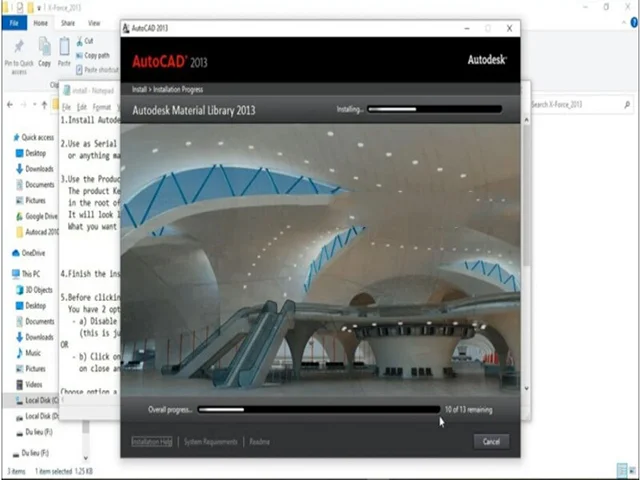The height and width of the screenshot is (480, 640).
Task: Switch to details view icon in status bar
Action: [621, 470]
